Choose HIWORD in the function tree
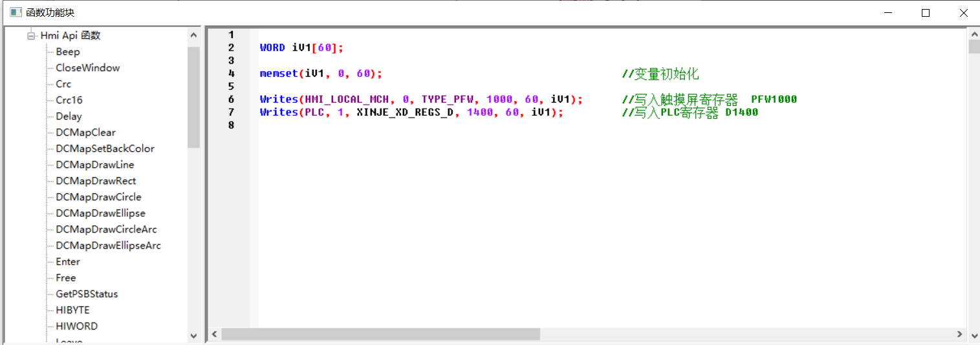 (x=76, y=326)
